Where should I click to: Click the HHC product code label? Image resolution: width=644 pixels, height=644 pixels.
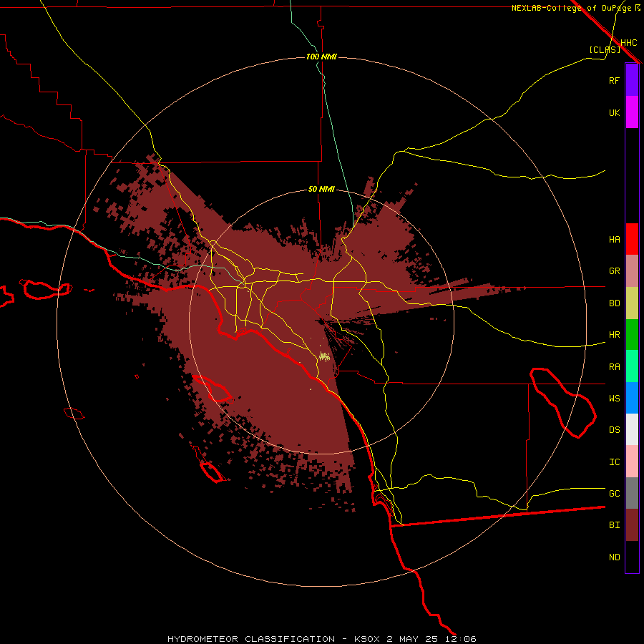coord(629,43)
